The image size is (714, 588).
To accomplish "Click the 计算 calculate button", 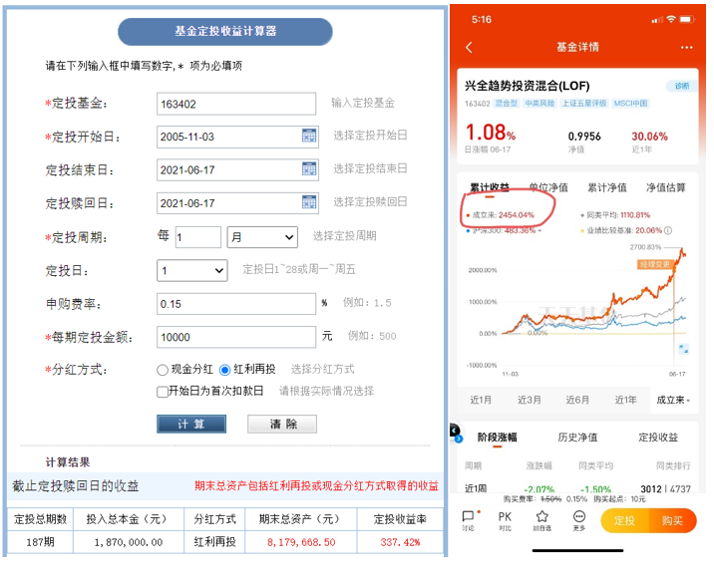I will [191, 424].
